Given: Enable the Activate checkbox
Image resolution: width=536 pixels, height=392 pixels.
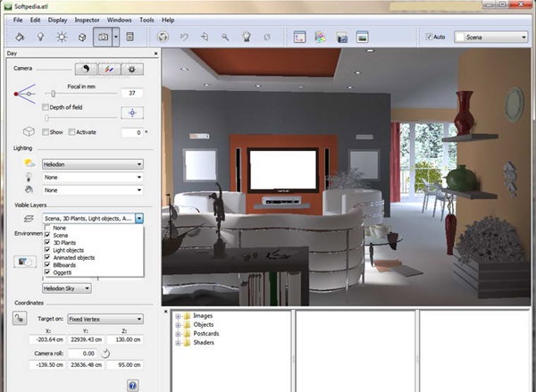Looking at the screenshot, I should (x=71, y=132).
